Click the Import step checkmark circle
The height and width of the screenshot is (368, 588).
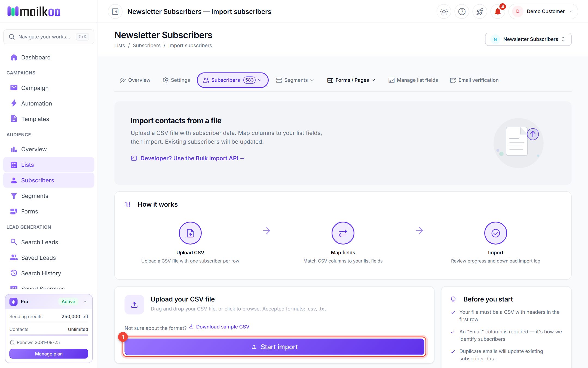click(496, 233)
